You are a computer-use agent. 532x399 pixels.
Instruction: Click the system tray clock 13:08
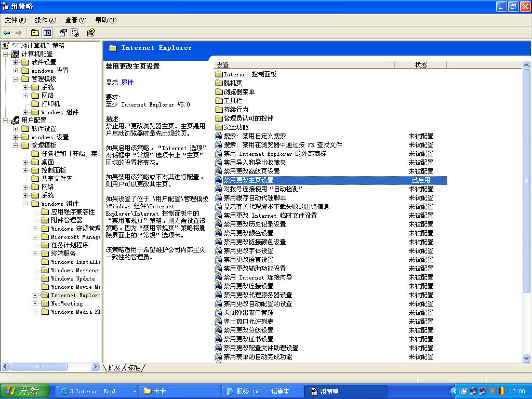tap(517, 391)
